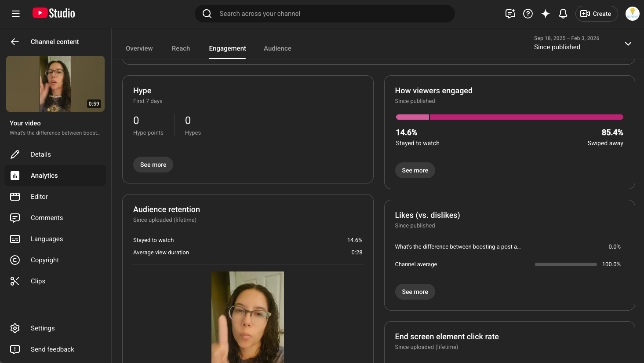Click See more under Hype card
This screenshot has width=644, height=363.
click(153, 165)
